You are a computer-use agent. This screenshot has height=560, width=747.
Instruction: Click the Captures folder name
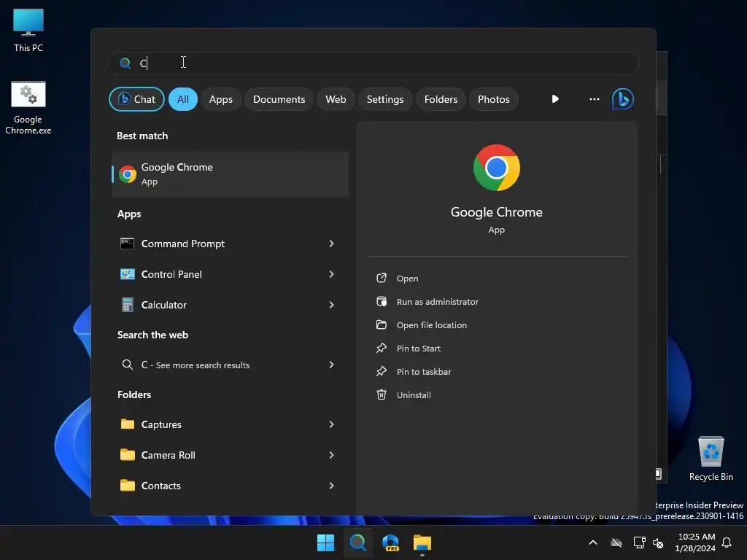(x=161, y=424)
